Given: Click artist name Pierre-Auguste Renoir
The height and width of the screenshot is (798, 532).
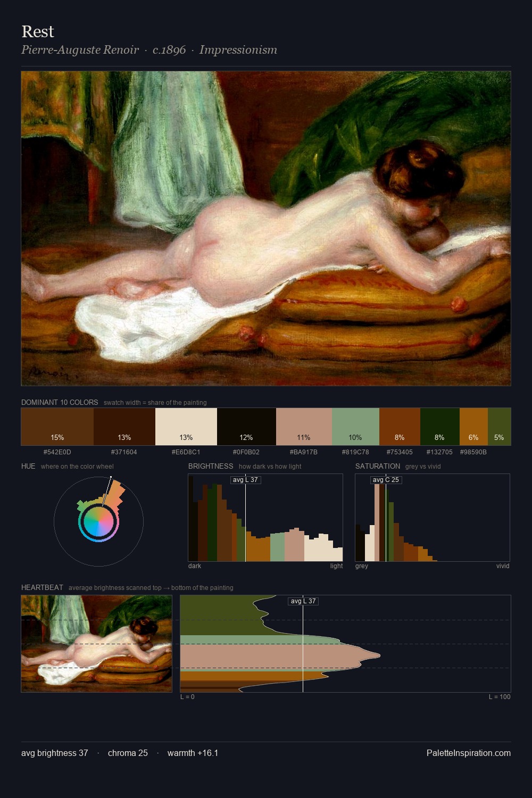Looking at the screenshot, I should (x=80, y=49).
